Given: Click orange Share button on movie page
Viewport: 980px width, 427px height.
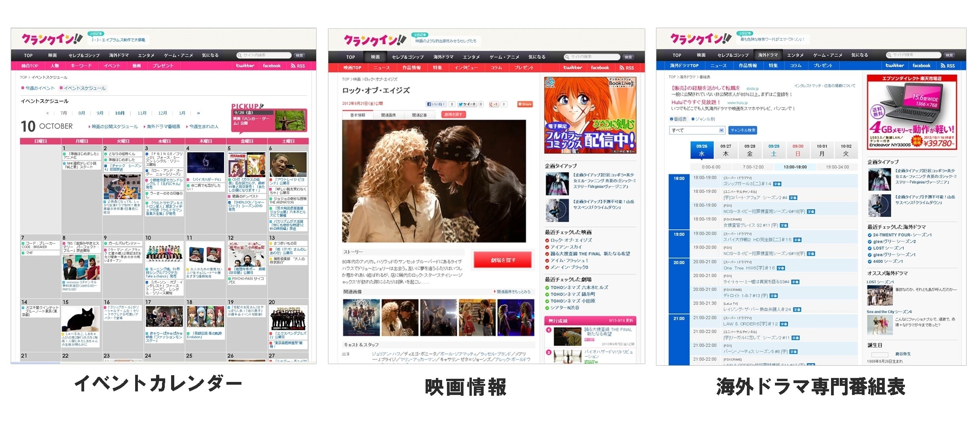Looking at the screenshot, I should [525, 104].
